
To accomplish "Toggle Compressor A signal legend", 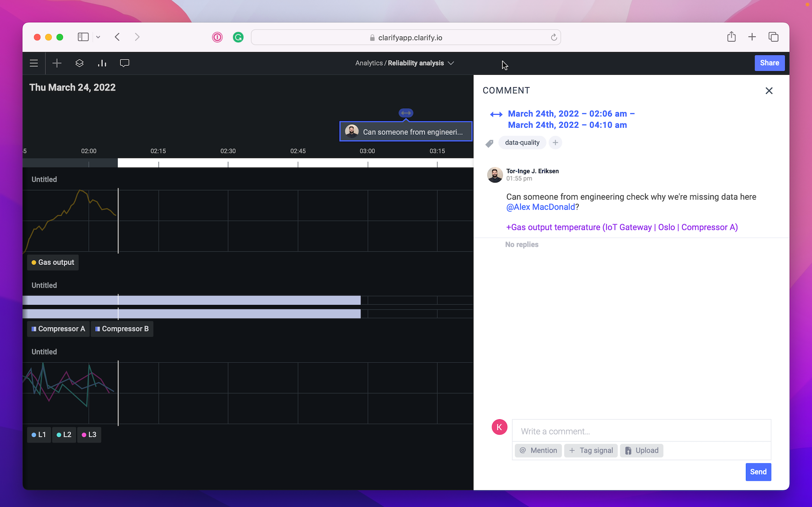I will 58,329.
